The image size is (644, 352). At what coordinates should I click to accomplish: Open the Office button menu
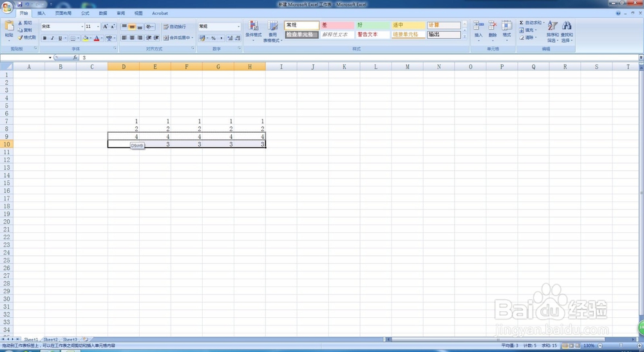[7, 7]
